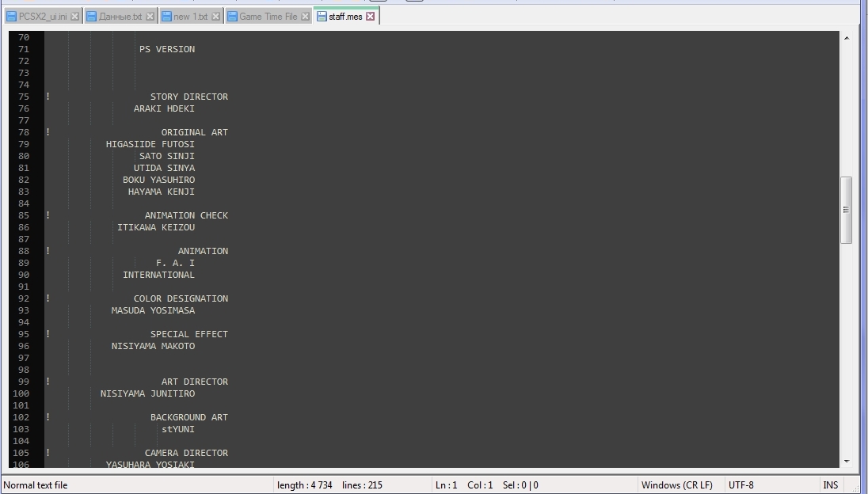868x494 pixels.
Task: Click the UTF-8 encoding field
Action: (740, 485)
